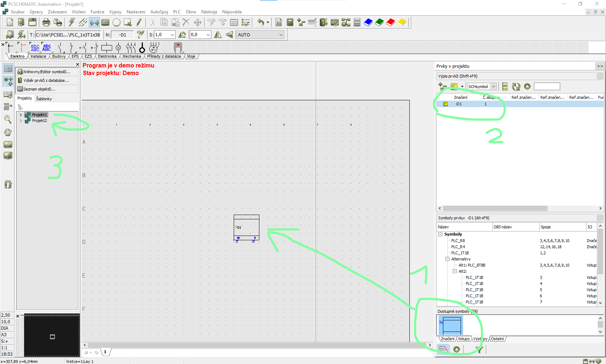The width and height of the screenshot is (606, 364).
Task: Select the Symbols tool (bowtie icon)
Action: click(x=94, y=22)
